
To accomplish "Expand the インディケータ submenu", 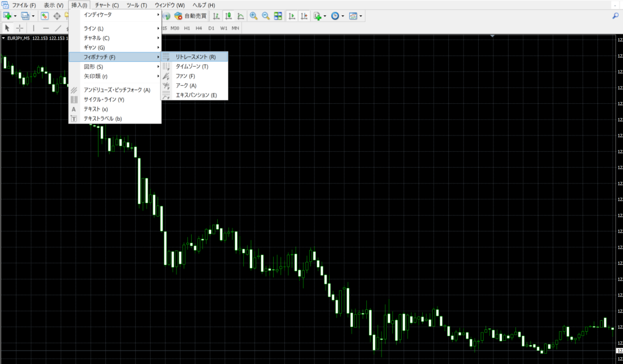I will (x=115, y=15).
